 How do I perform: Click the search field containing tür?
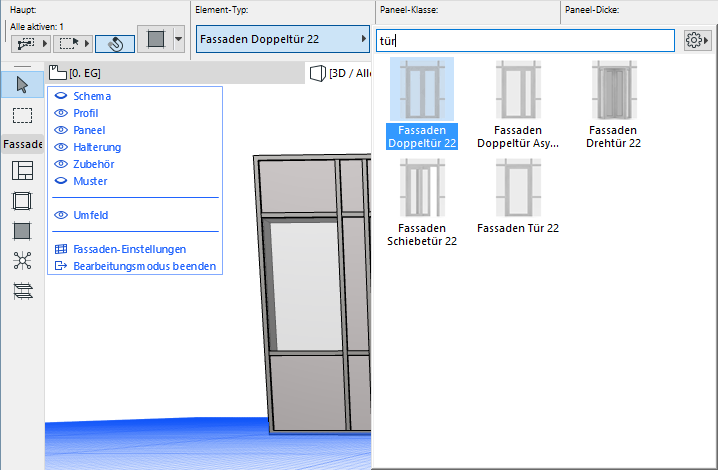[x=525, y=40]
